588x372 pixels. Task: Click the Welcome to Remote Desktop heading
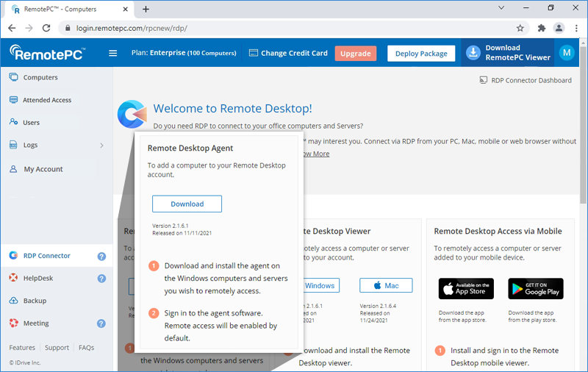[232, 108]
